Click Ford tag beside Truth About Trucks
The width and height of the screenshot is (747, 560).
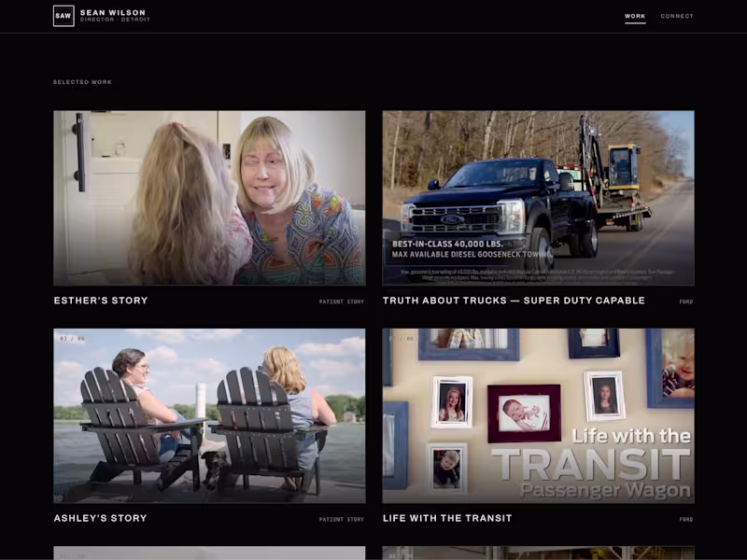(x=686, y=301)
